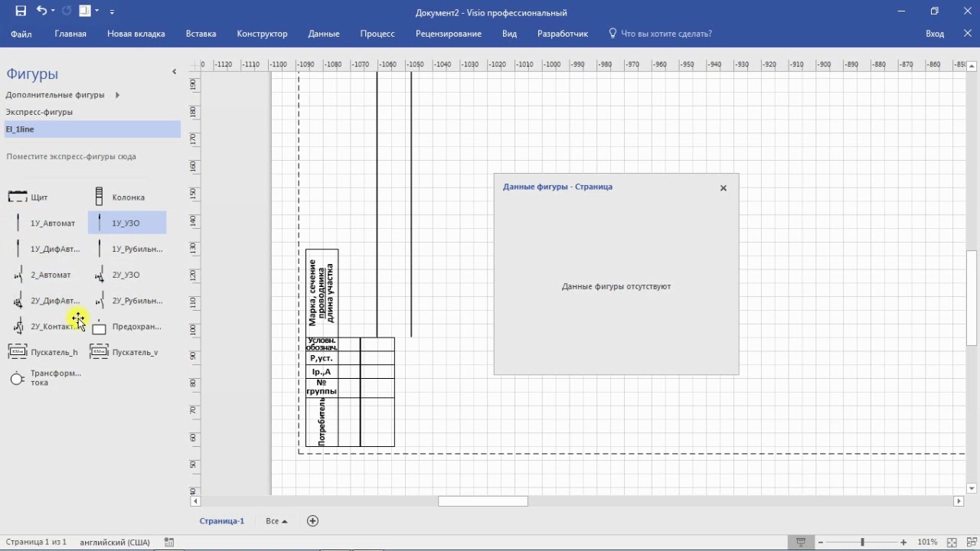The image size is (980, 551).
Task: Close the Данные фигуры window
Action: (x=723, y=187)
